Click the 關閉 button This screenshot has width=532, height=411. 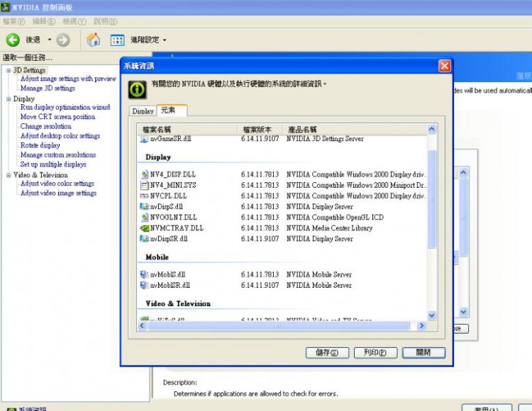click(423, 353)
